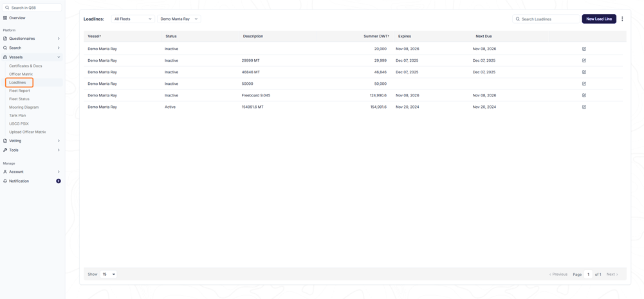Click the 20,000 Summer DWT value
Image resolution: width=644 pixels, height=299 pixels.
click(x=380, y=49)
